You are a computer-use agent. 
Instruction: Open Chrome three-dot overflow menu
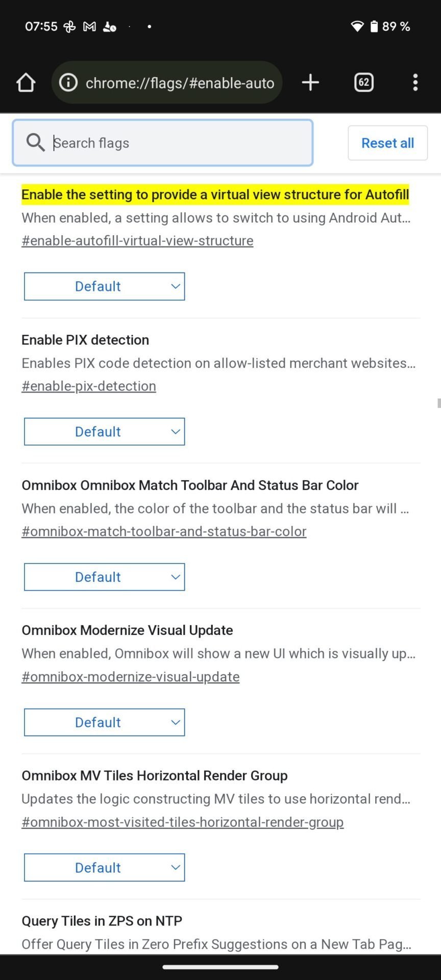(415, 83)
